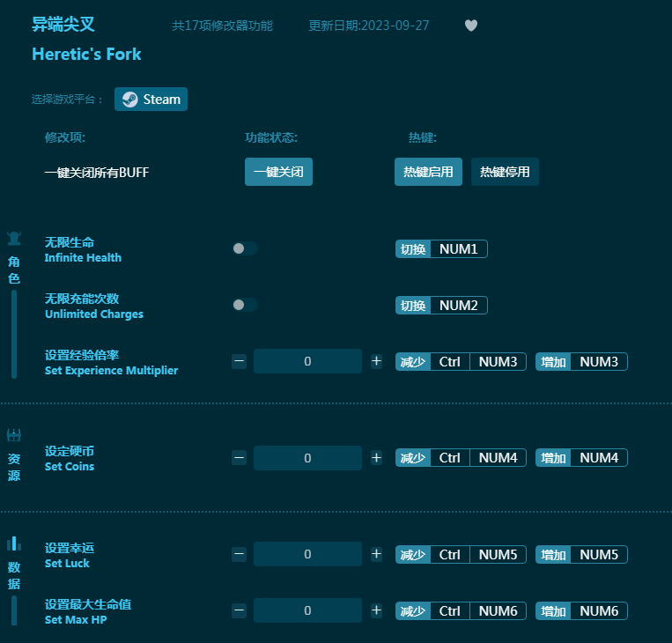The height and width of the screenshot is (643, 672).
Task: Click the NUM1 hotkey for Infinite Health
Action: click(x=458, y=249)
